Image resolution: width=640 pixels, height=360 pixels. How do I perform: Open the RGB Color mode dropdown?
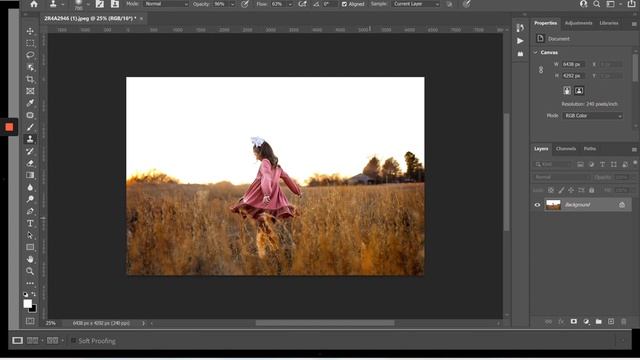(593, 116)
